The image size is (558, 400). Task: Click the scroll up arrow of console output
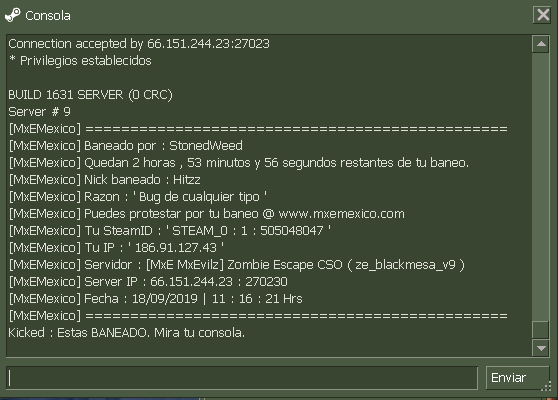(541, 44)
